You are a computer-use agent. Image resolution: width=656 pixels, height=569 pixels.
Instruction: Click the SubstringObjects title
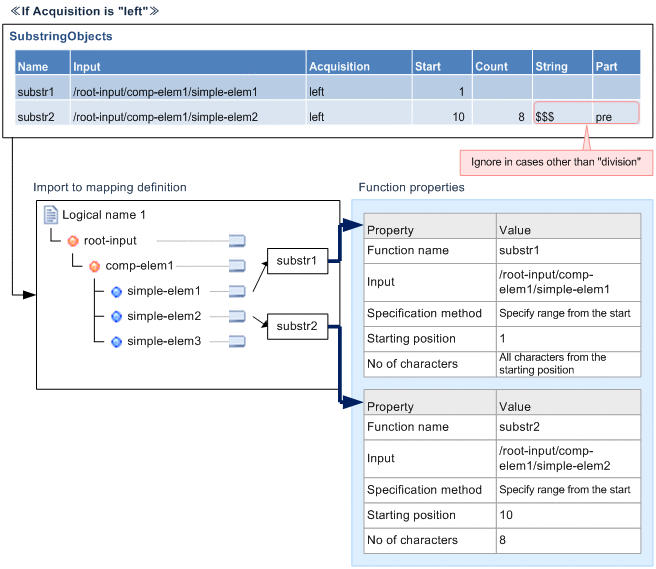click(x=61, y=36)
